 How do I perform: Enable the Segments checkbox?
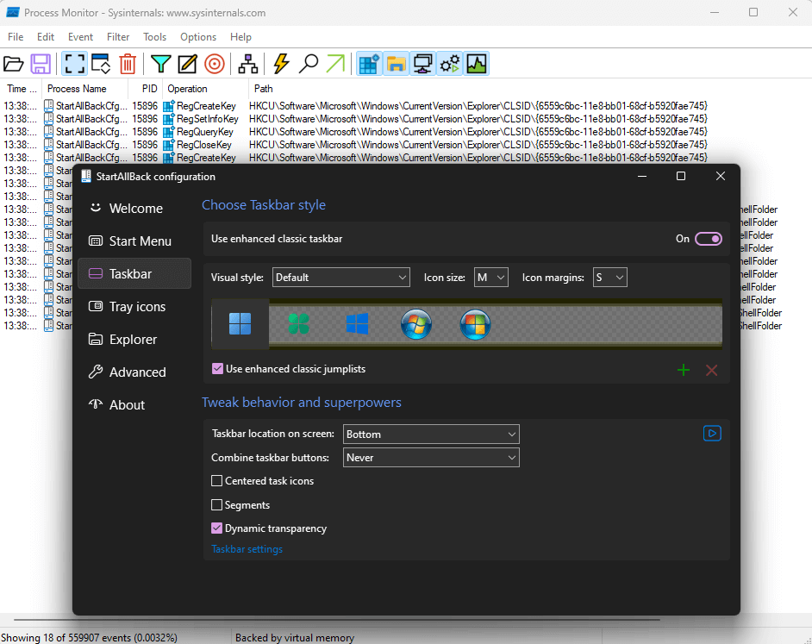click(x=217, y=504)
